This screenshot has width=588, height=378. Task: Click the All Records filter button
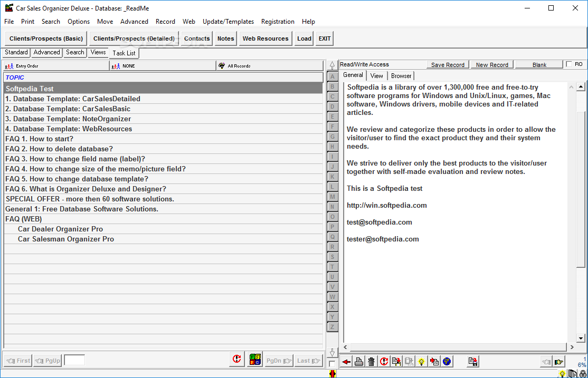click(270, 66)
